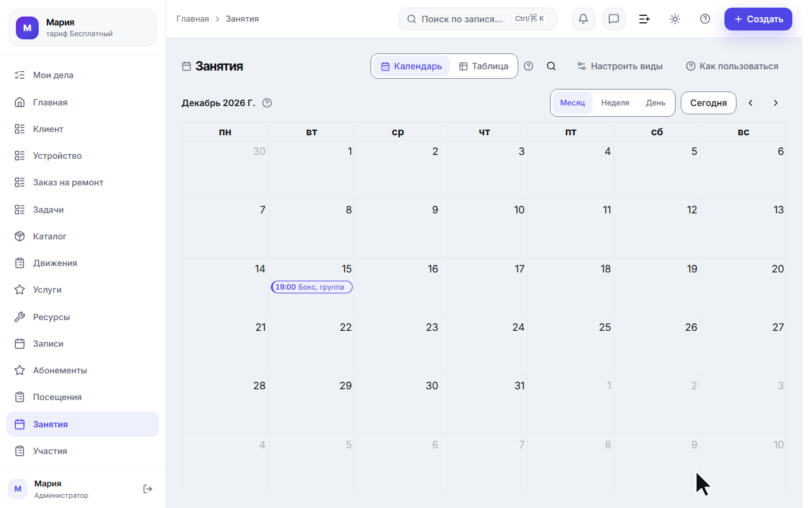Open Посещения in sidebar

82,397
